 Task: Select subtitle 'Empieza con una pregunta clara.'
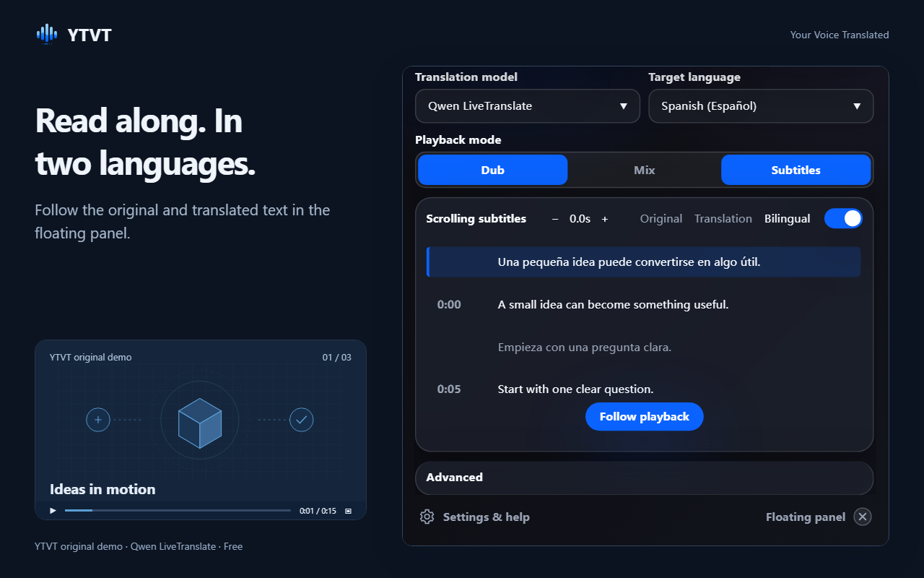pyautogui.click(x=585, y=348)
